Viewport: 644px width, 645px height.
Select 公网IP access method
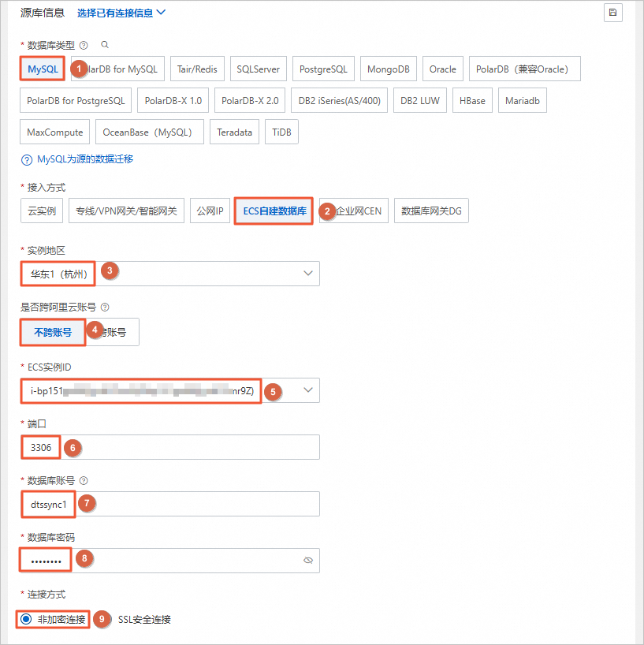click(x=210, y=211)
